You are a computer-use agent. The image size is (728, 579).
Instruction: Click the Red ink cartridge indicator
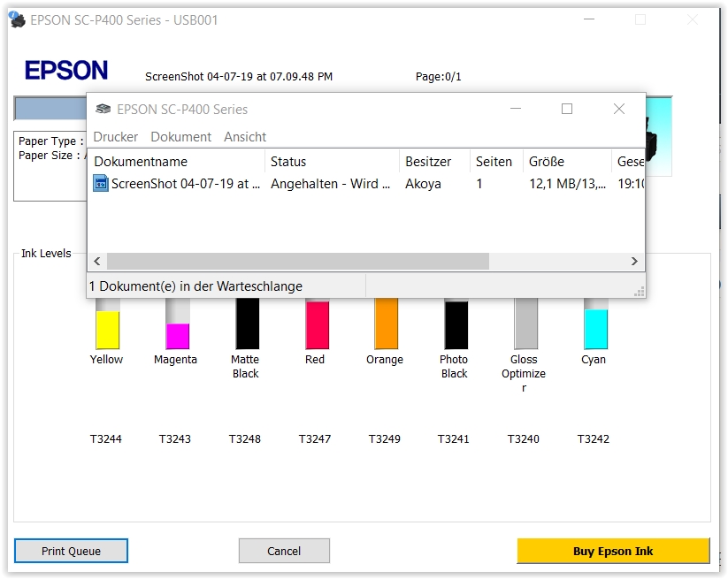pos(317,324)
